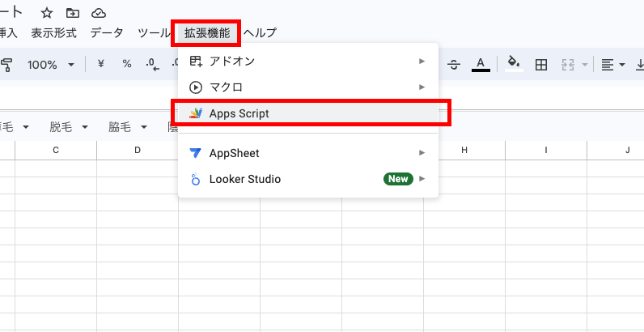Click the マクロ play icon
This screenshot has width=644, height=332.
[x=196, y=87]
